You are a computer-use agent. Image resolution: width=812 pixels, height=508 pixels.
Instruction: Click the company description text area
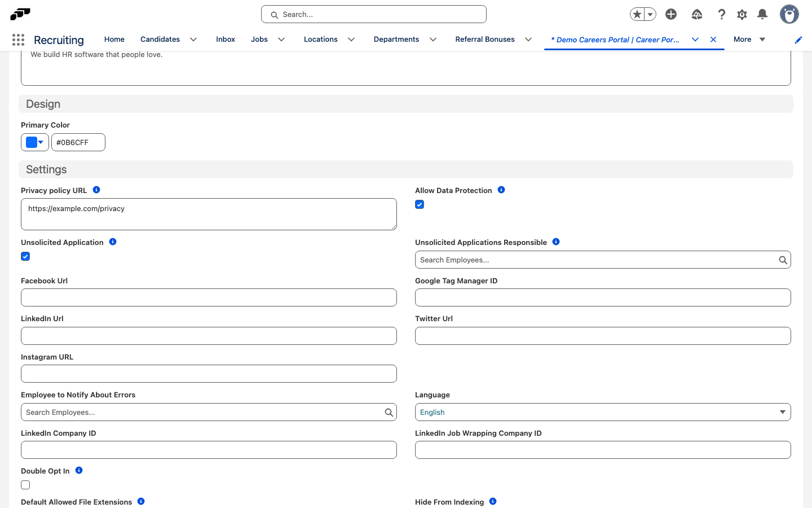[x=406, y=68]
